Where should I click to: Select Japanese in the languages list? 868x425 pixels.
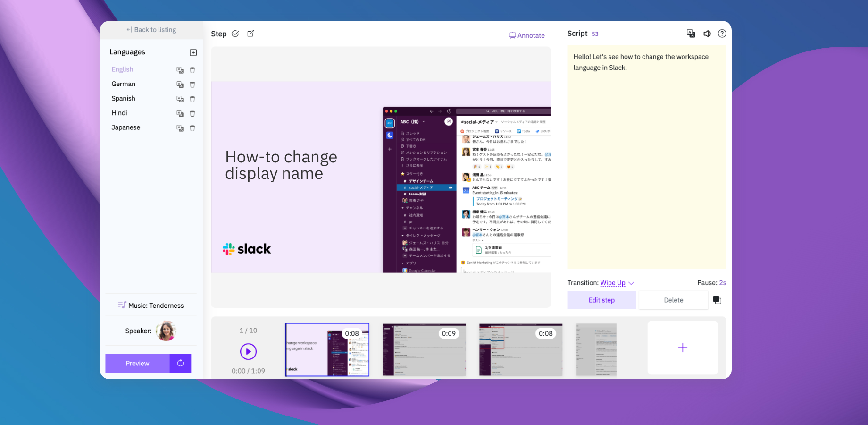(x=126, y=127)
